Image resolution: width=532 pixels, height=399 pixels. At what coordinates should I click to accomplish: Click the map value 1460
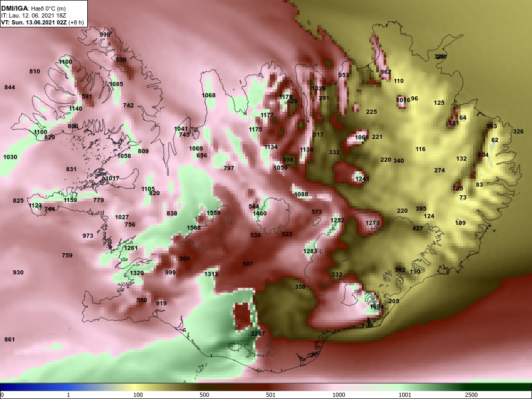(260, 213)
